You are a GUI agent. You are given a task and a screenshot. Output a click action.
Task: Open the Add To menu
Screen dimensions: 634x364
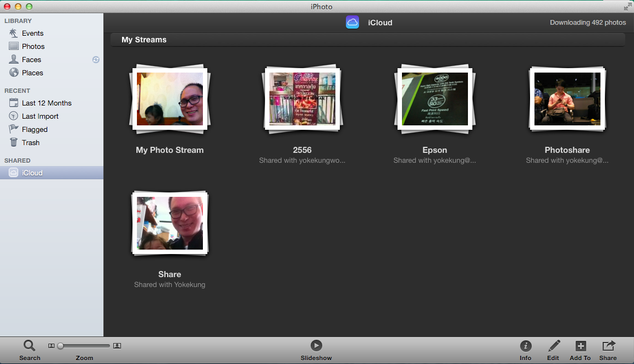[x=580, y=350]
